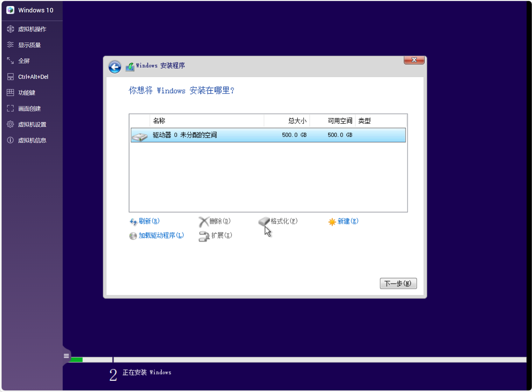Click the 虚拟机操作 cube icon
532x392 pixels.
click(10, 29)
